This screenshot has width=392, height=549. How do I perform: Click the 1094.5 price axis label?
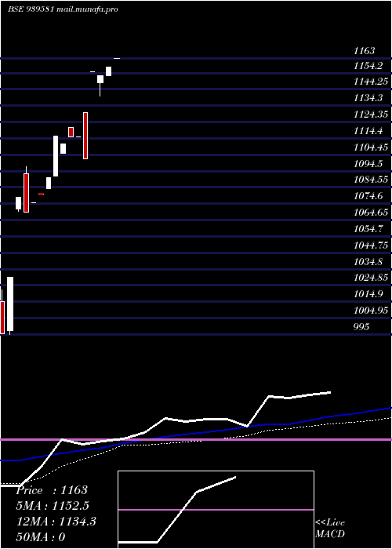[x=368, y=163]
